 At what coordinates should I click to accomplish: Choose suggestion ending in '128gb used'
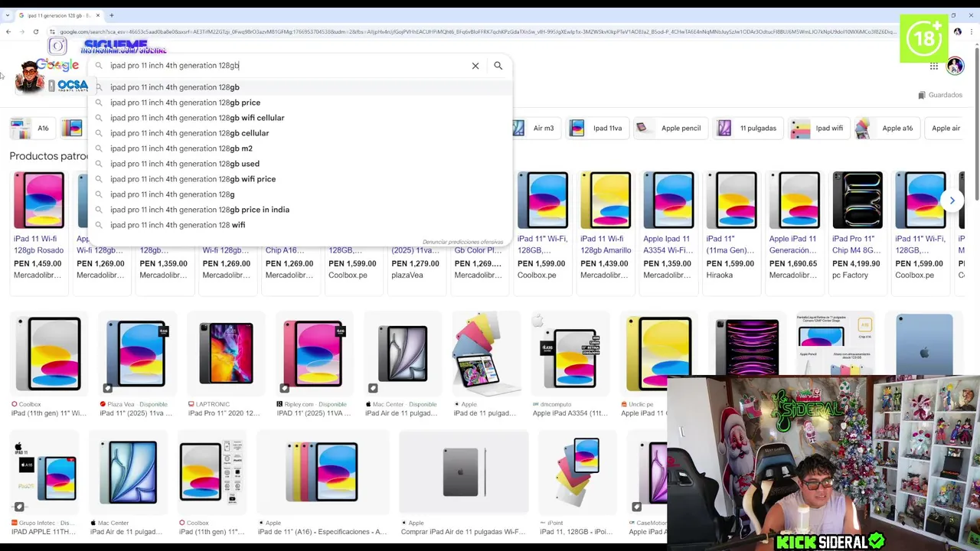300,164
